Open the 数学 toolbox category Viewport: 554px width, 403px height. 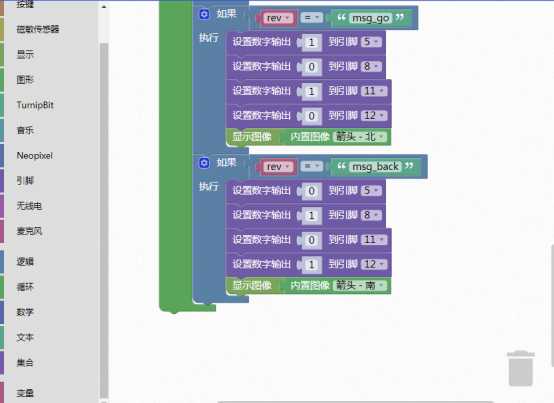[x=25, y=312]
